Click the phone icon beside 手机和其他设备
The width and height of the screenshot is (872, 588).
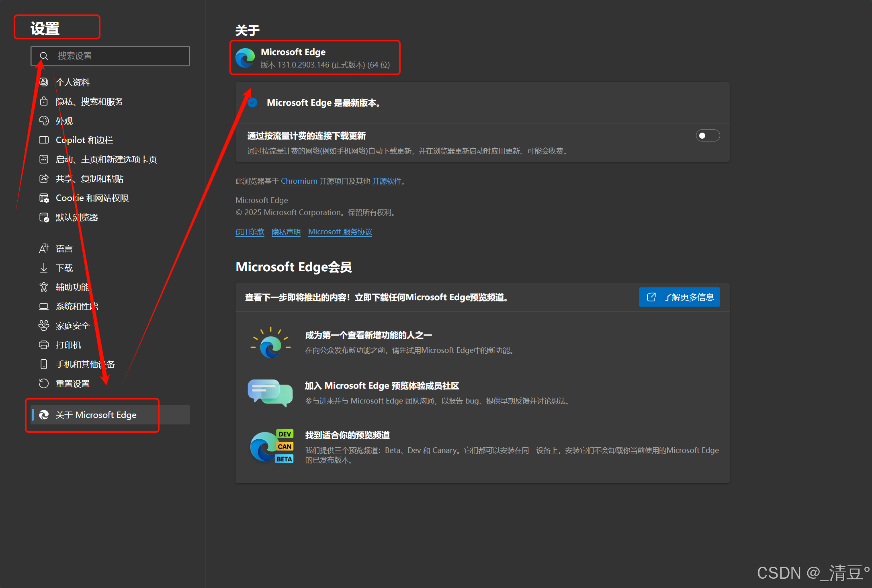44,364
